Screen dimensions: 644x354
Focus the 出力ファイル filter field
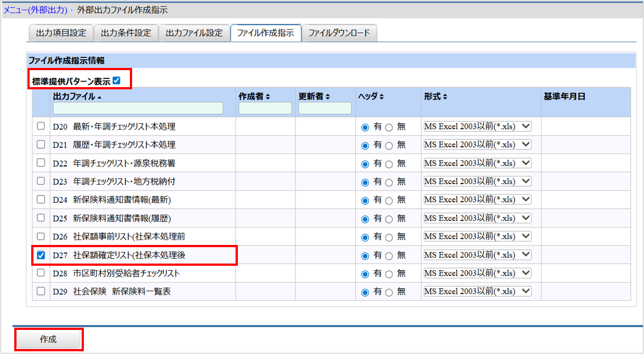[x=138, y=109]
